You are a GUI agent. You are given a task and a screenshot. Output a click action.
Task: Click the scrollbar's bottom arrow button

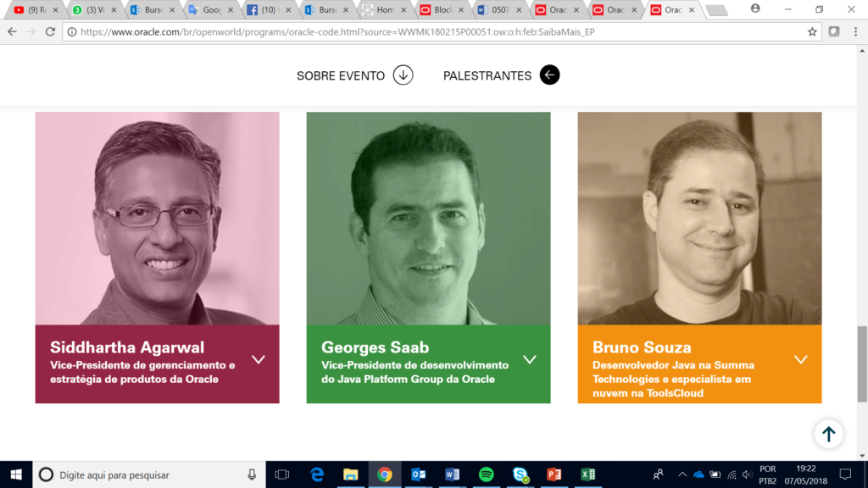pos(862,456)
